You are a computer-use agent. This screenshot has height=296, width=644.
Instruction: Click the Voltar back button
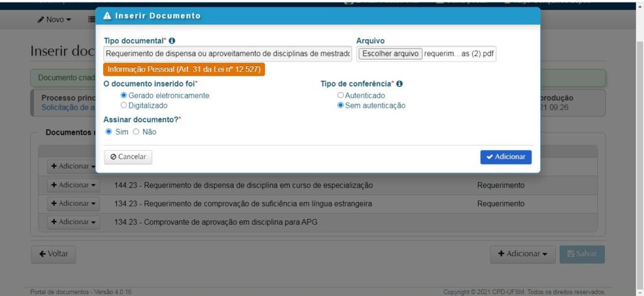(53, 254)
